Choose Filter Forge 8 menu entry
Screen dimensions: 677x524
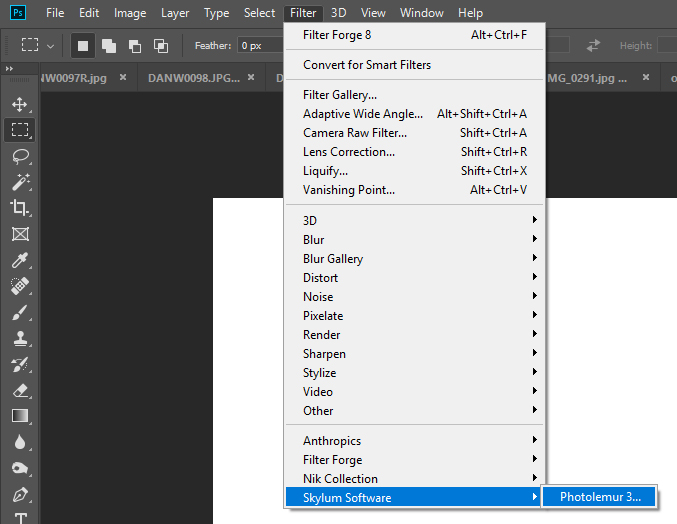click(414, 35)
